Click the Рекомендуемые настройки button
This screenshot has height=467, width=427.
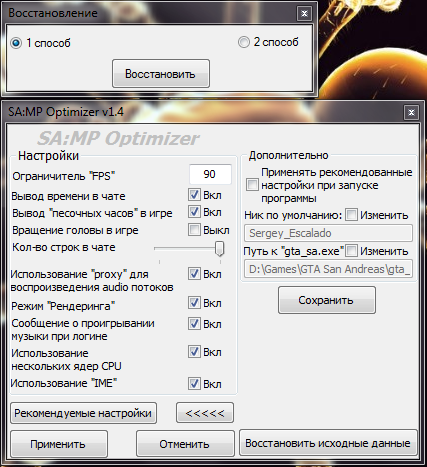click(83, 413)
